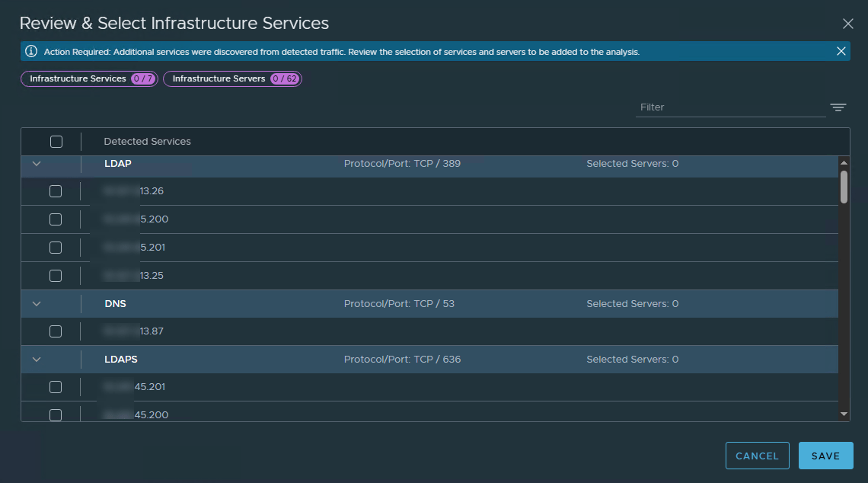Switch to Infrastructure Servers tab
Viewport: 868px width, 483px height.
[232, 79]
